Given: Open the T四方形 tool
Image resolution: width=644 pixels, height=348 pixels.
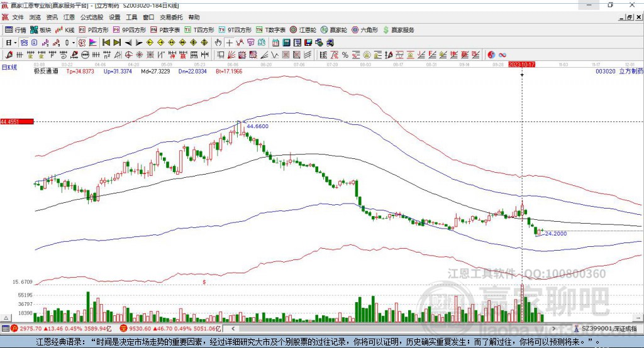Looking at the screenshot, I should (199, 30).
